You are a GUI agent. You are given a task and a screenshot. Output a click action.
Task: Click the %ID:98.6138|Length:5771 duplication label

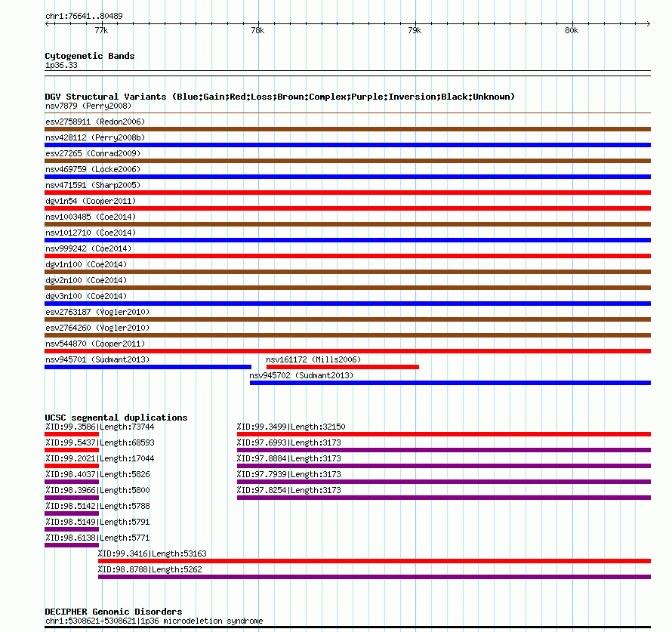[x=97, y=538]
